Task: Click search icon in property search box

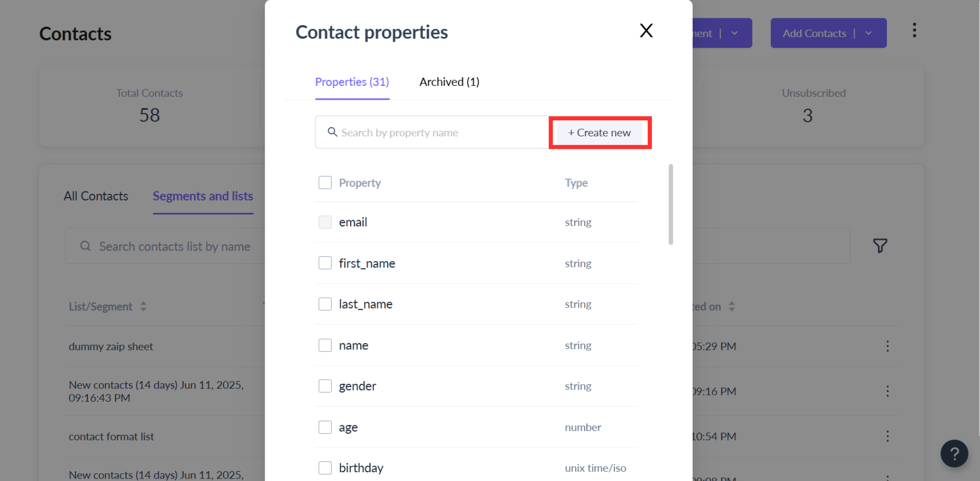Action: tap(333, 132)
